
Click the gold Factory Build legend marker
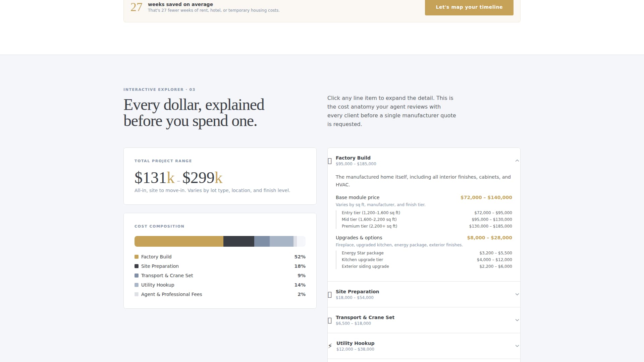pyautogui.click(x=136, y=257)
